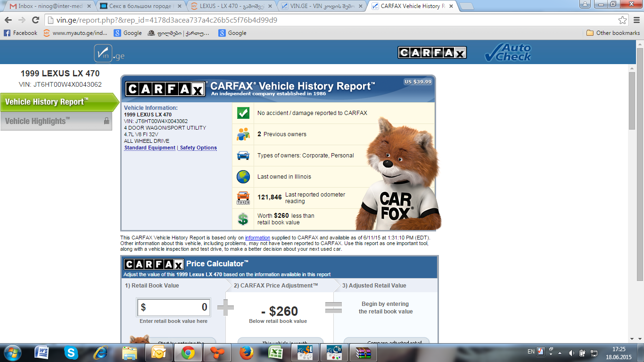Click the '121,846' odometer value
The width and height of the screenshot is (644, 362).
coord(270,197)
